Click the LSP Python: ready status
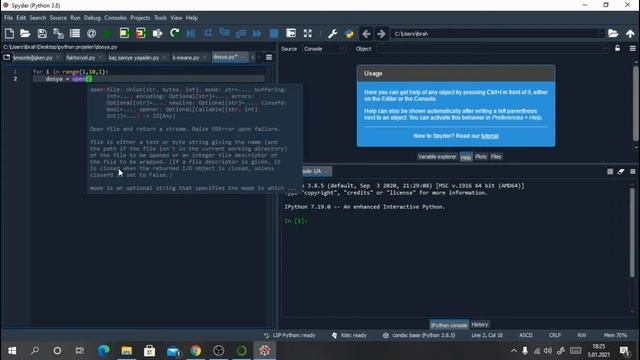The image size is (640, 360). [x=290, y=336]
